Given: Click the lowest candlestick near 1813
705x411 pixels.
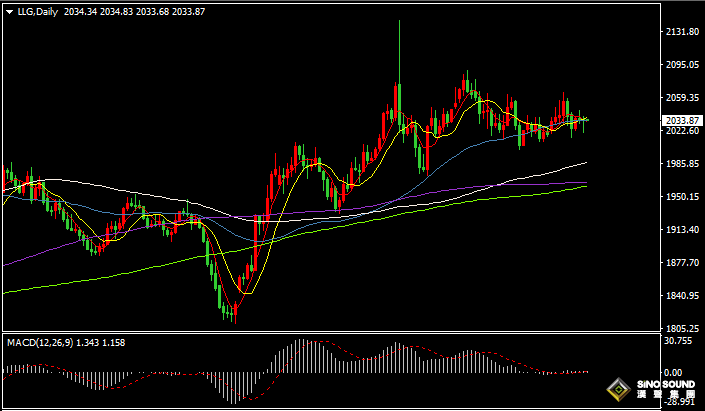Looking at the screenshot, I should click(233, 314).
